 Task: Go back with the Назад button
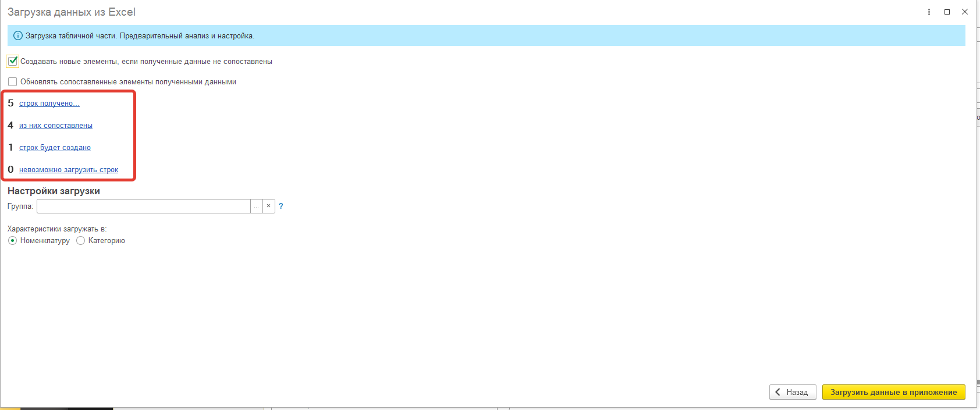point(793,392)
